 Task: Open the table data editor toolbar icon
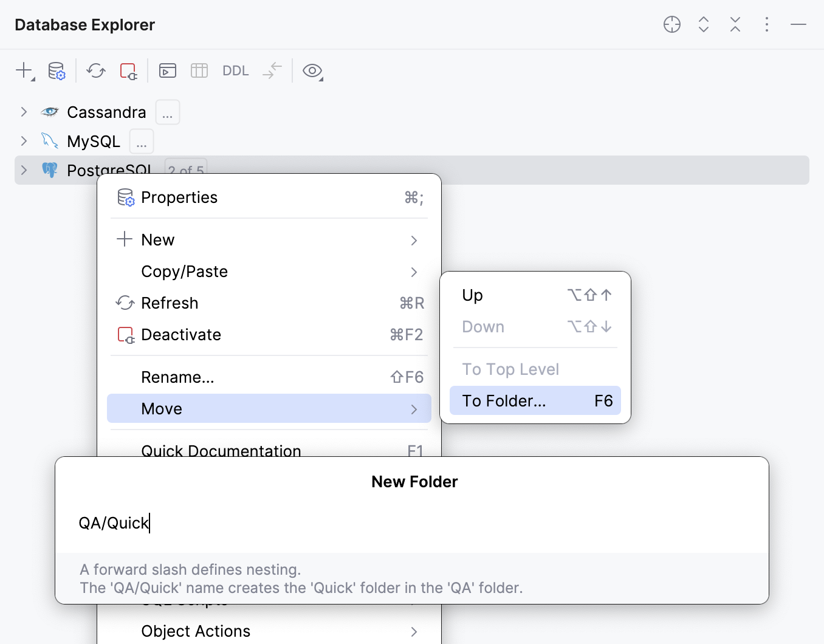click(199, 70)
